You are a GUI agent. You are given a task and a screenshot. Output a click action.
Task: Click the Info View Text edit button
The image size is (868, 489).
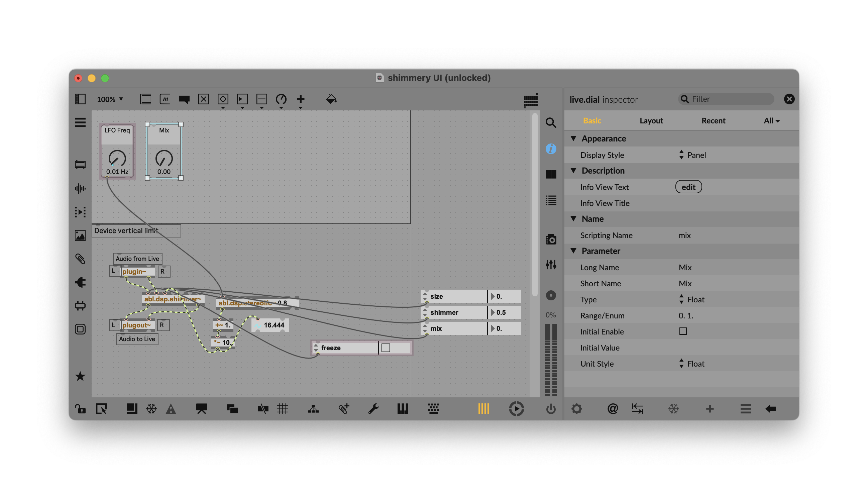pyautogui.click(x=688, y=187)
